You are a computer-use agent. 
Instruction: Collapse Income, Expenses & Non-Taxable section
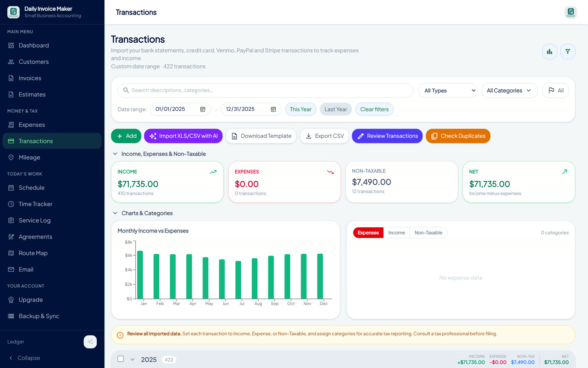pos(115,154)
